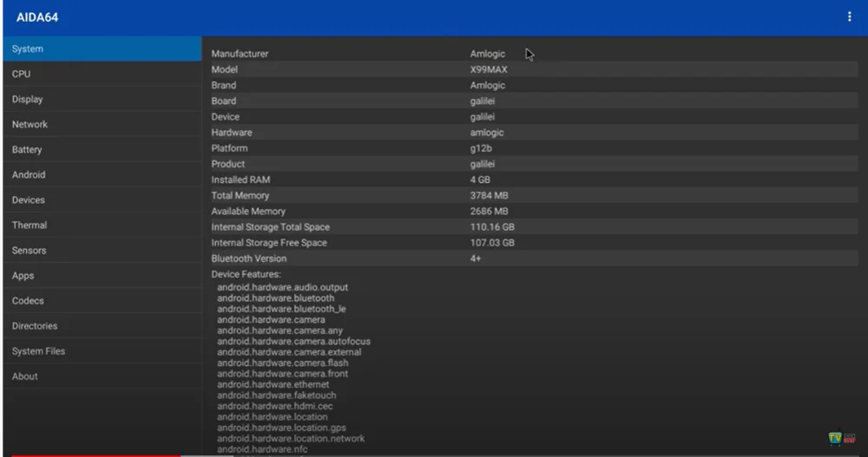Click the Hardware row label
The height and width of the screenshot is (457, 868).
pyautogui.click(x=232, y=132)
